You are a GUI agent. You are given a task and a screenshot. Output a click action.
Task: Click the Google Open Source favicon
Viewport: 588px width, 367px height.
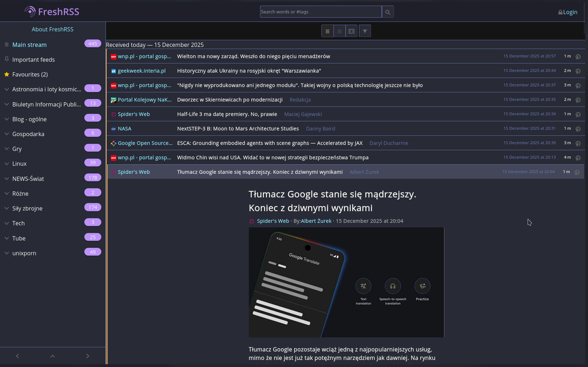[114, 143]
